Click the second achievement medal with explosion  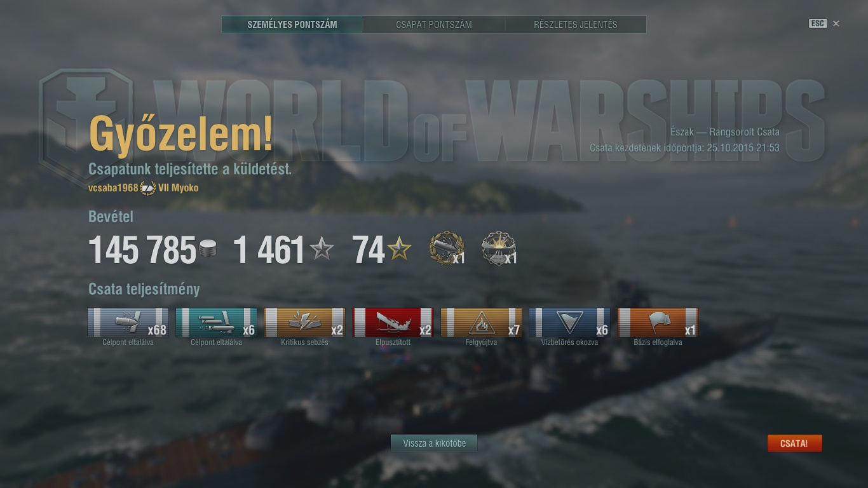click(499, 248)
